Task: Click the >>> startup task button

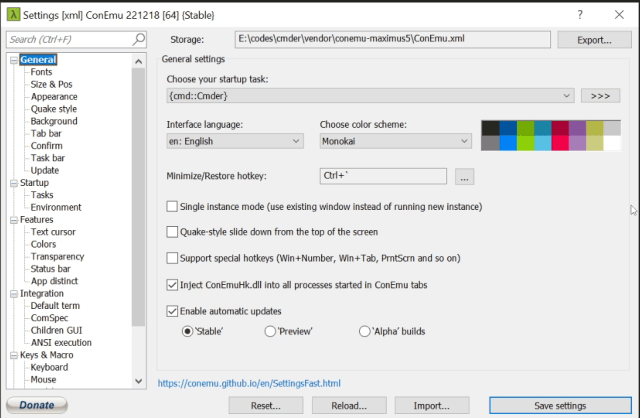Action: pyautogui.click(x=600, y=96)
